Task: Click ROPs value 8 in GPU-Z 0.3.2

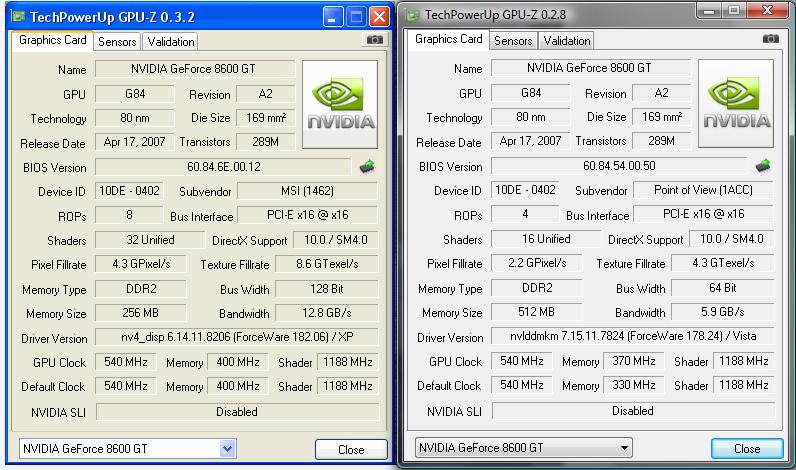Action: 129,215
